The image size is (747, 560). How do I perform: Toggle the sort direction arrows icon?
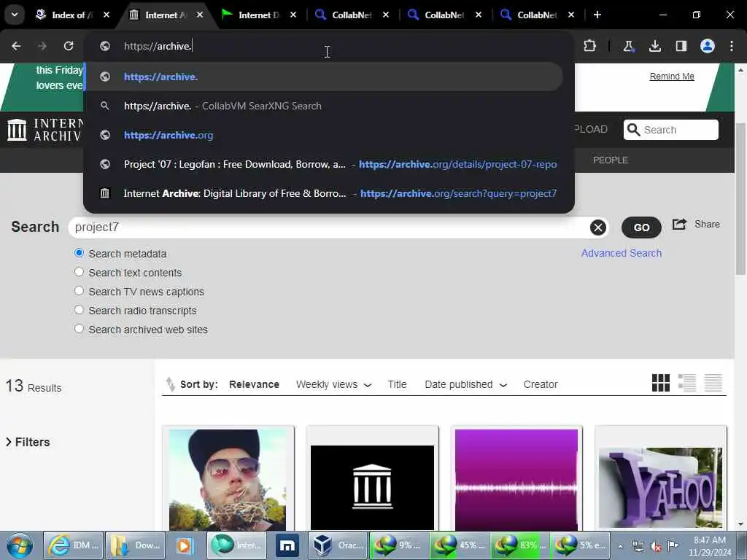coord(170,384)
